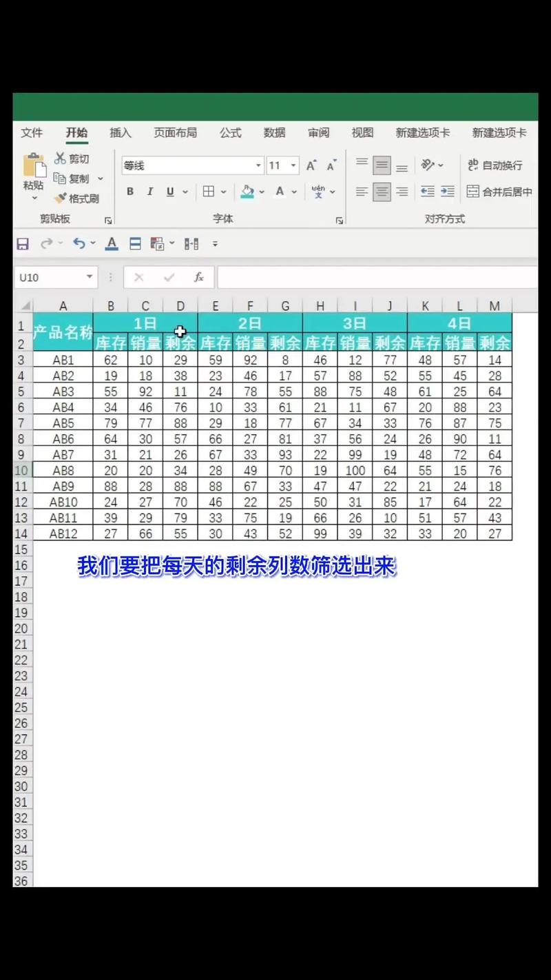Expand the Copy options arrow
Viewport: 551px width, 980px height.
100,178
